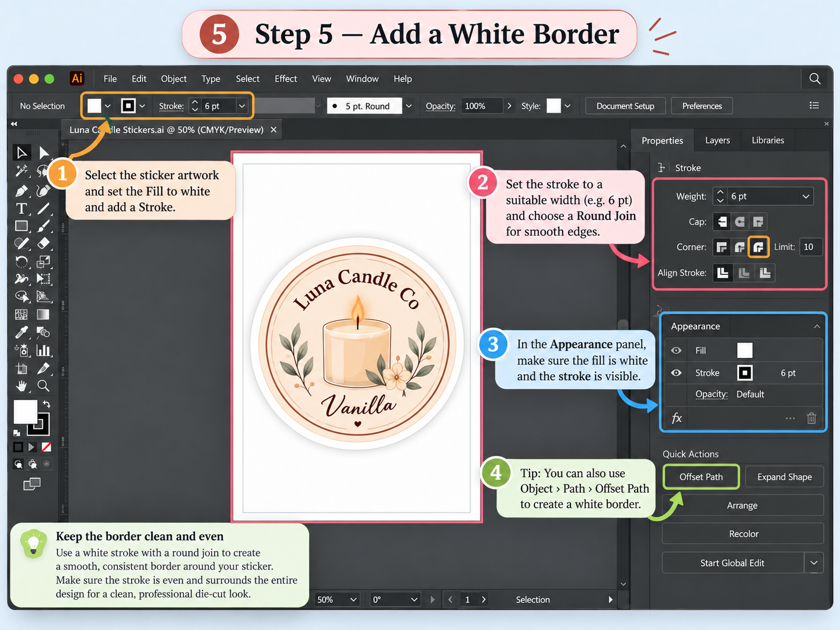Select the Free Transform tool
The image size is (840, 630).
click(x=44, y=279)
